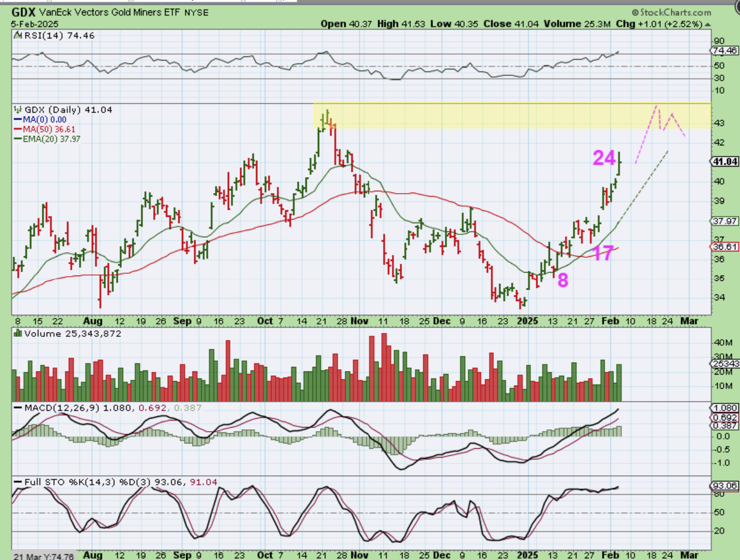
Task: Click the 43 price axis label
Action: pyautogui.click(x=720, y=123)
